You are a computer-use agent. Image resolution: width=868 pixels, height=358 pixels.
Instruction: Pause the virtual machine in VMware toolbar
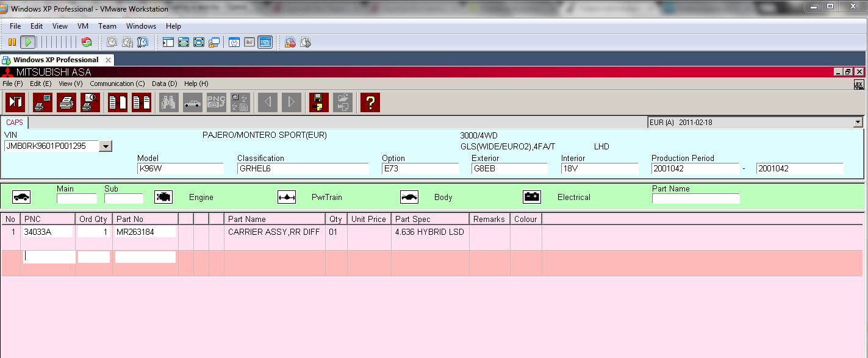pyautogui.click(x=12, y=42)
